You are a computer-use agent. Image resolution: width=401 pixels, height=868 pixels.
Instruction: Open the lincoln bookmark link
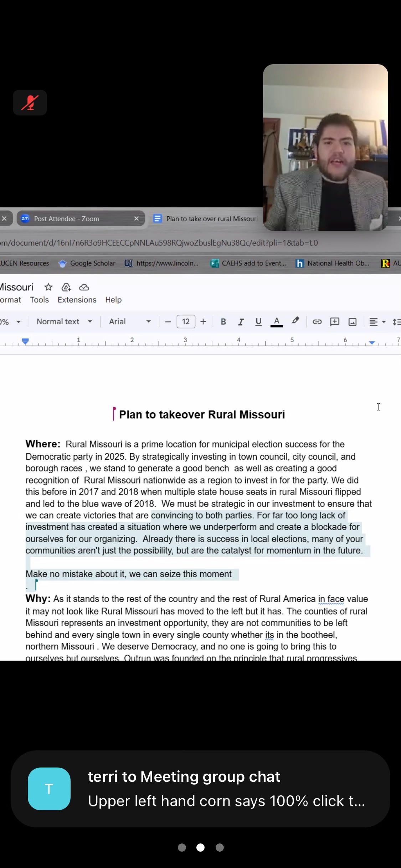[x=161, y=263]
